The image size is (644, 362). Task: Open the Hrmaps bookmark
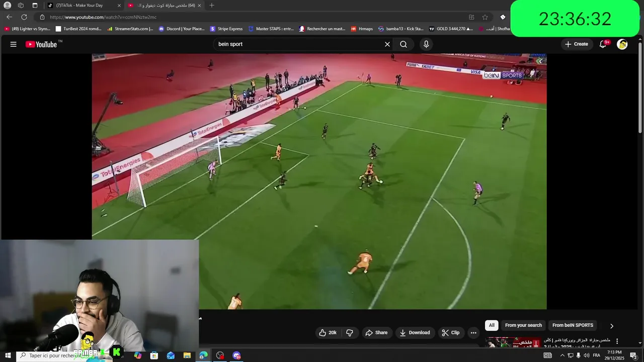coord(362,29)
